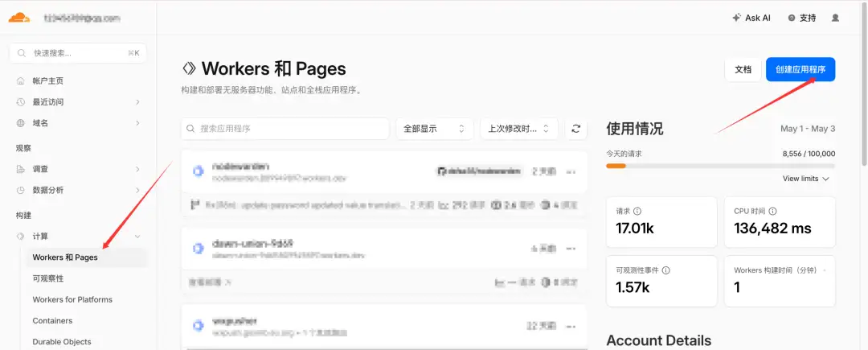Click the Cloudflare logo

point(18,17)
